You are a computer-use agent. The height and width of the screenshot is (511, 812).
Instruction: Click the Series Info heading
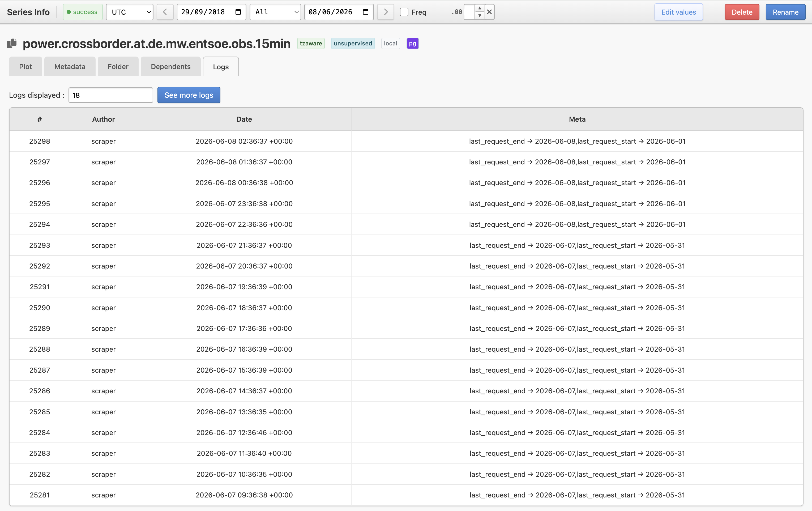point(28,12)
